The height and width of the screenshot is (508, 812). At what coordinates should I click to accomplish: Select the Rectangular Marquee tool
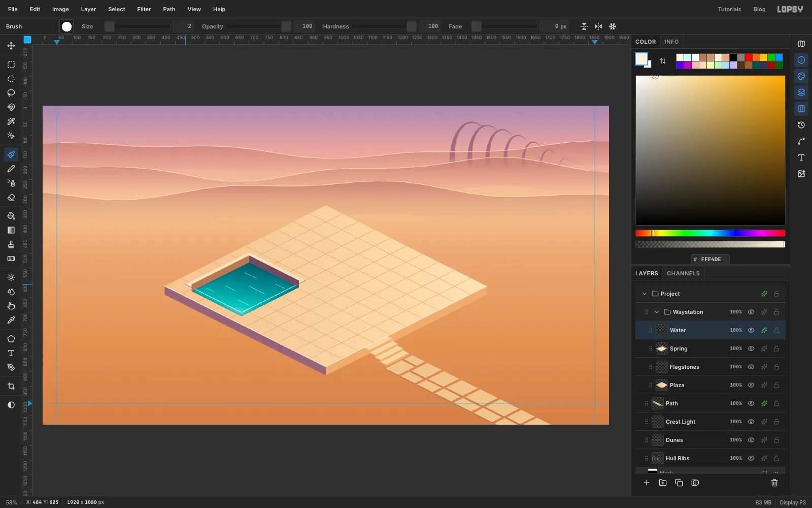(11, 65)
